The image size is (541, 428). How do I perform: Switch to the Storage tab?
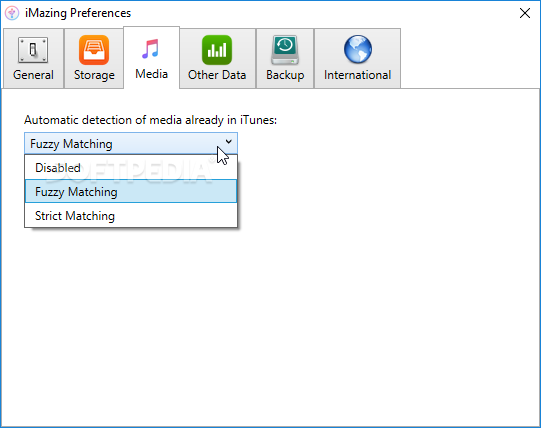94,58
